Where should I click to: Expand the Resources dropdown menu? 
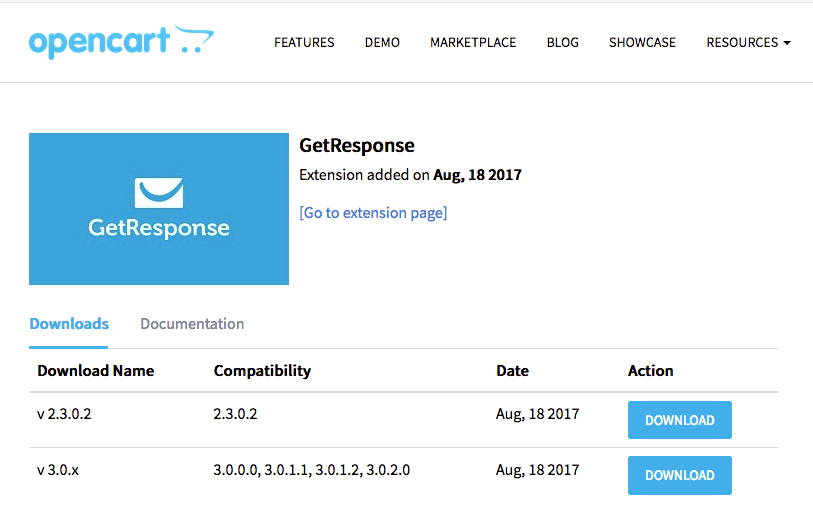coord(748,43)
